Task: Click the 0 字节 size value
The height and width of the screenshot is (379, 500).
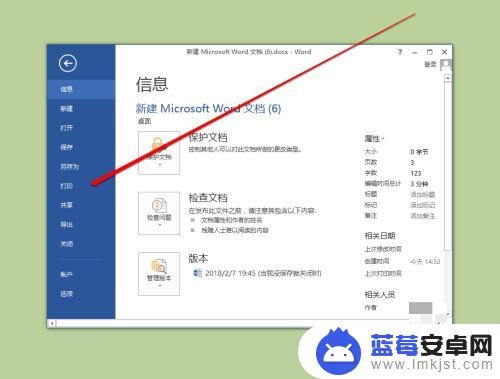Action: (x=419, y=152)
